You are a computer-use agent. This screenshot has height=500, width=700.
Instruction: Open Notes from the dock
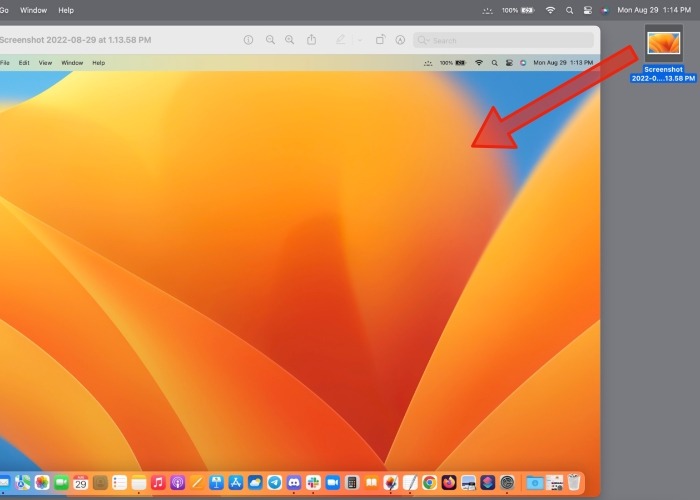tap(139, 483)
